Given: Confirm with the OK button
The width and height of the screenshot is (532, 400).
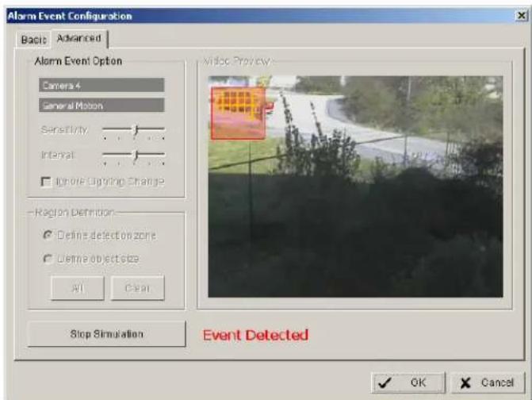Looking at the screenshot, I should [408, 383].
